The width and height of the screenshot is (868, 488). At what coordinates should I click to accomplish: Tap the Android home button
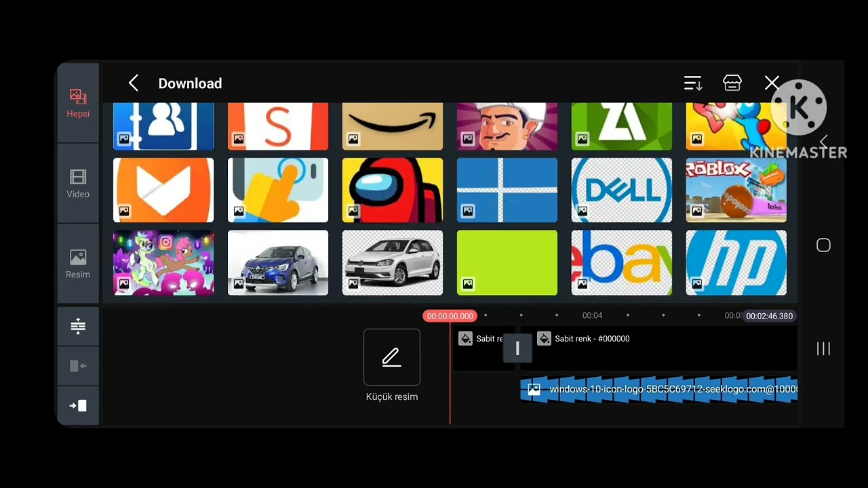point(823,245)
